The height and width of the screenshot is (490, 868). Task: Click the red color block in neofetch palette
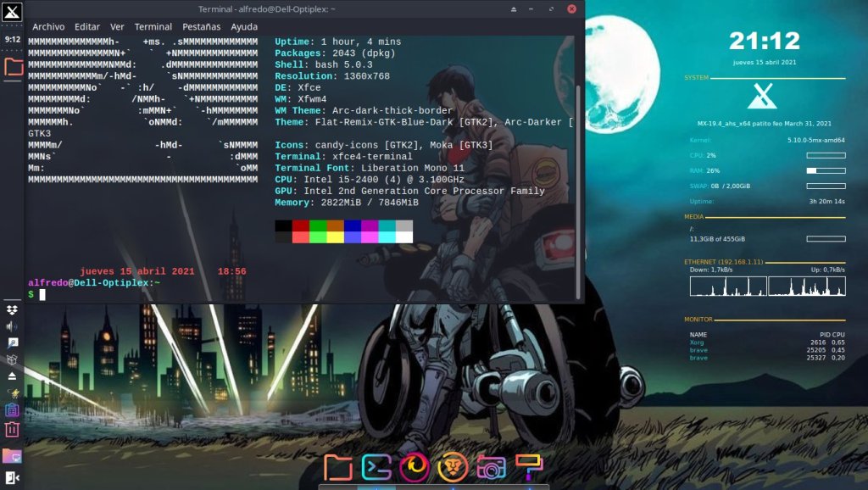[300, 226]
